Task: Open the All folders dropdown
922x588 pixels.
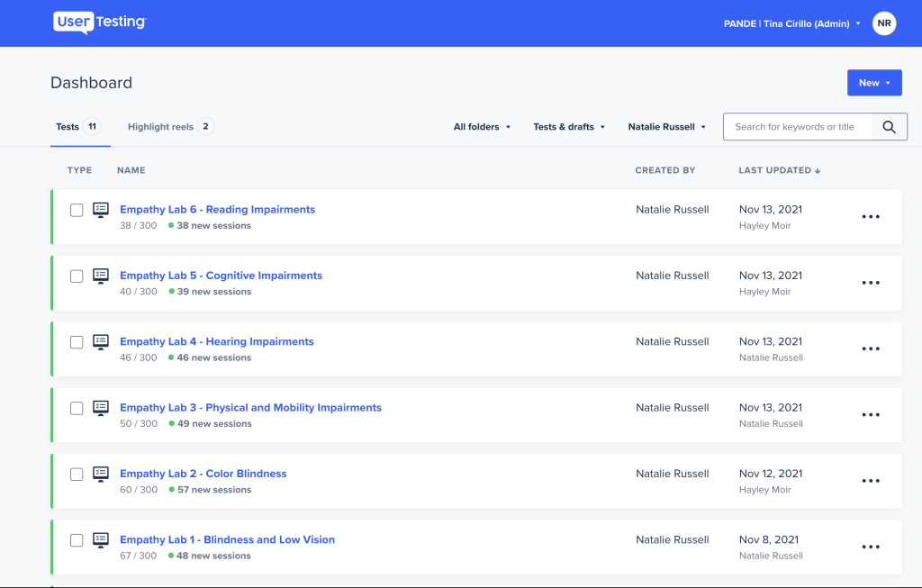Action: (483, 126)
